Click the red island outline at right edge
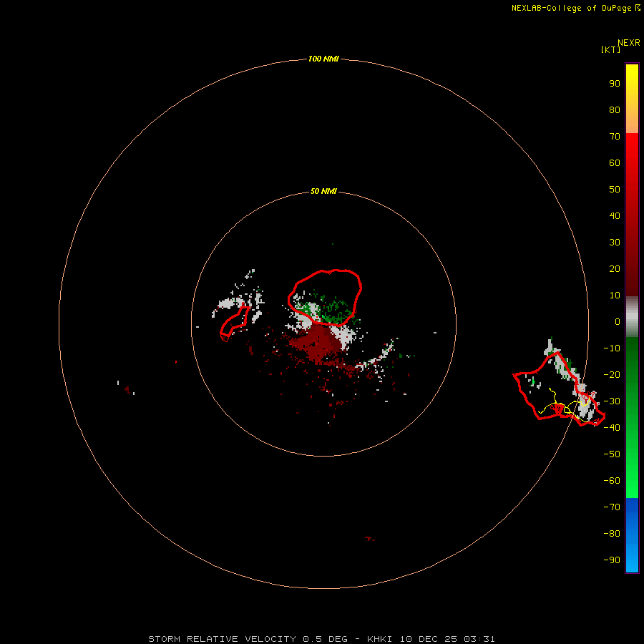Viewport: 644px width, 644px height. [559, 389]
